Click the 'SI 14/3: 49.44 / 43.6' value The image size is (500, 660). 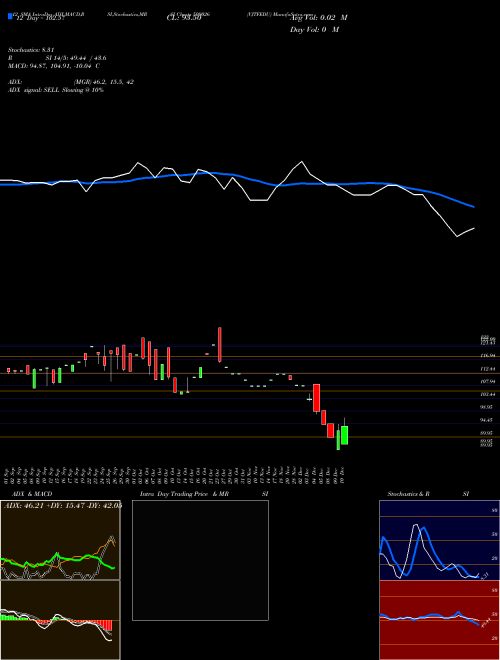[76, 58]
